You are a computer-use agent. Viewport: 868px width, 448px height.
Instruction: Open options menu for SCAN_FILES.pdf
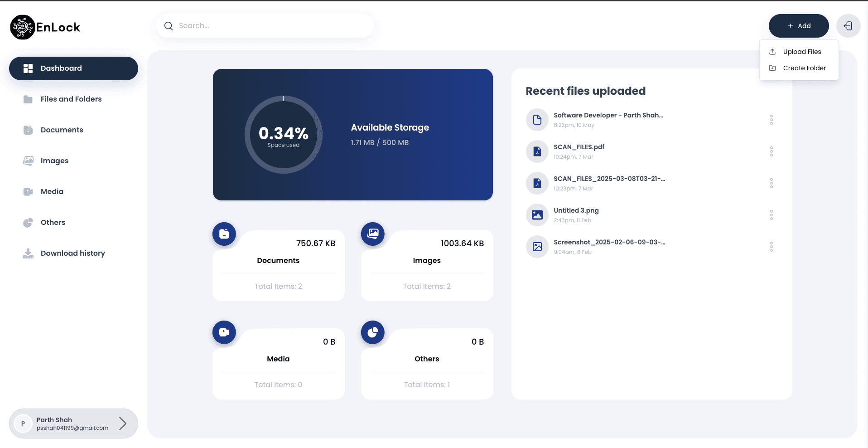point(772,151)
